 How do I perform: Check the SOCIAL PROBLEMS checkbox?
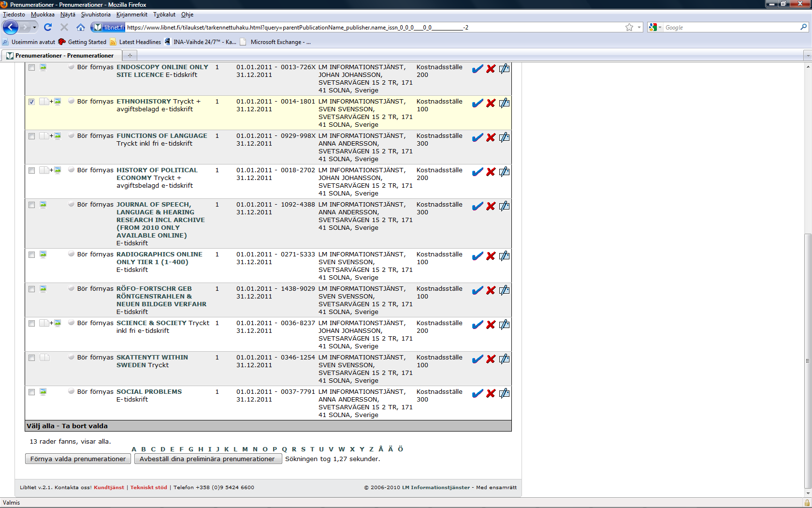[31, 392]
